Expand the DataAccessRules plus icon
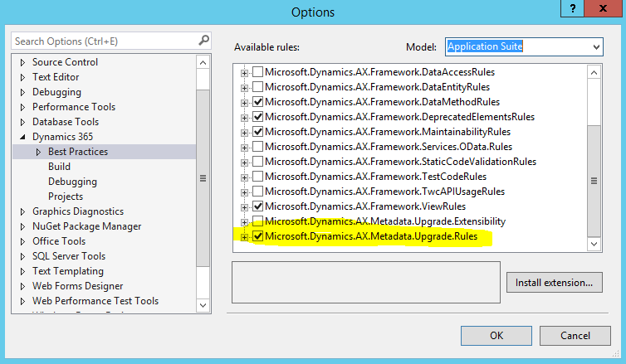This screenshot has height=364, width=626. tap(244, 73)
